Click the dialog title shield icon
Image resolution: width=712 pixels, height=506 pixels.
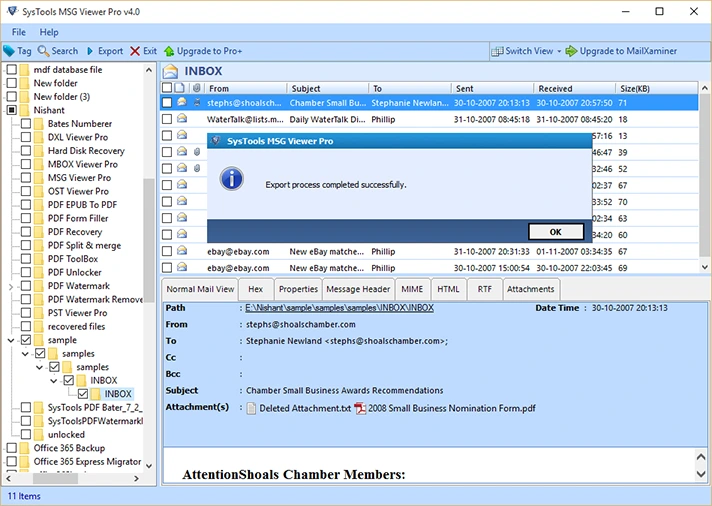(216, 141)
